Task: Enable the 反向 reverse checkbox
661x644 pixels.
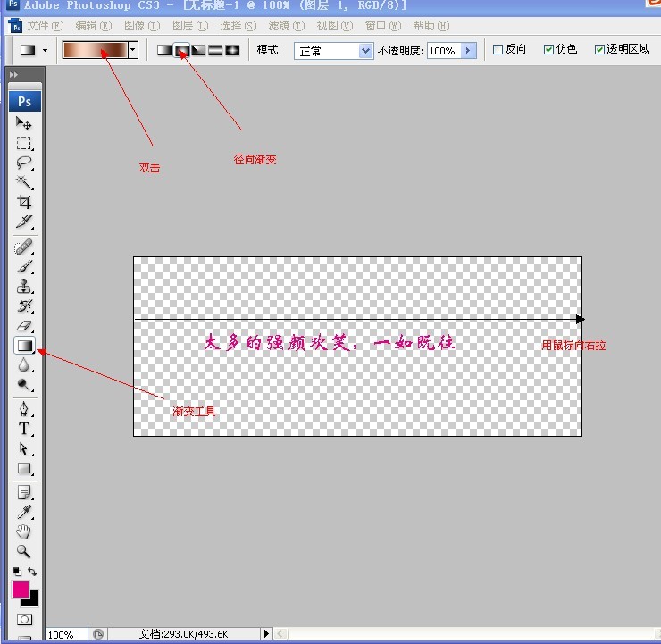Action: click(498, 50)
